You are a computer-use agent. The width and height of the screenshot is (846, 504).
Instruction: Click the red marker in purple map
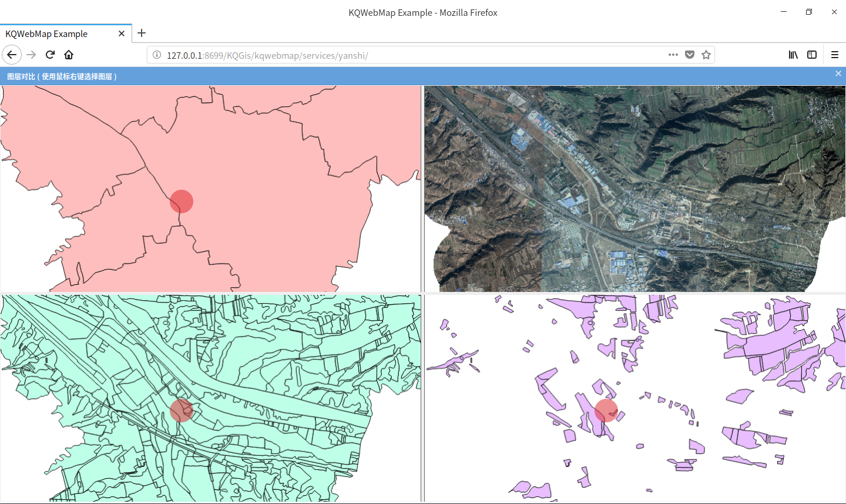coord(606,410)
